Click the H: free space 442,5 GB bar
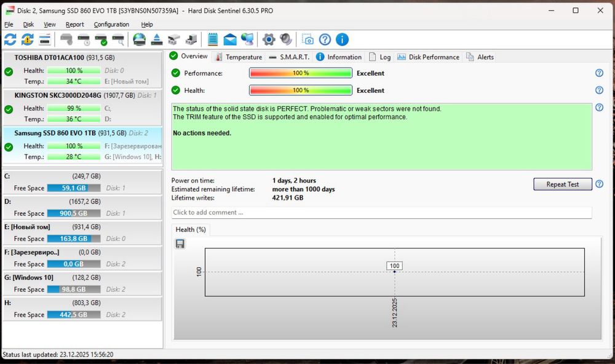This screenshot has height=364, width=615. click(74, 315)
